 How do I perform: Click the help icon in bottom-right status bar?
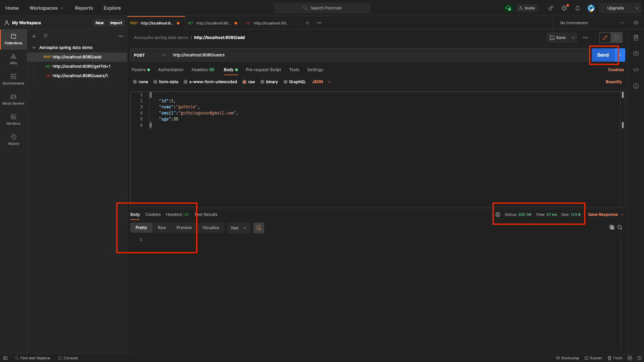638,358
